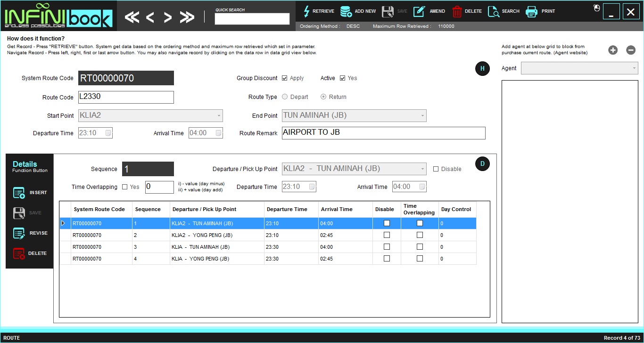The image size is (644, 343).
Task: Click the grid Arrival Time column header
Action: (x=345, y=209)
